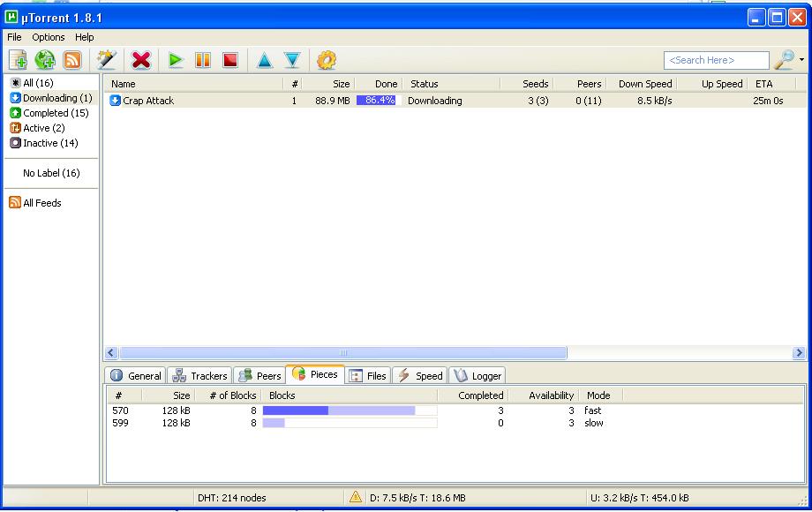The image size is (812, 512).
Task: Switch to the Logger tab
Action: coord(478,376)
